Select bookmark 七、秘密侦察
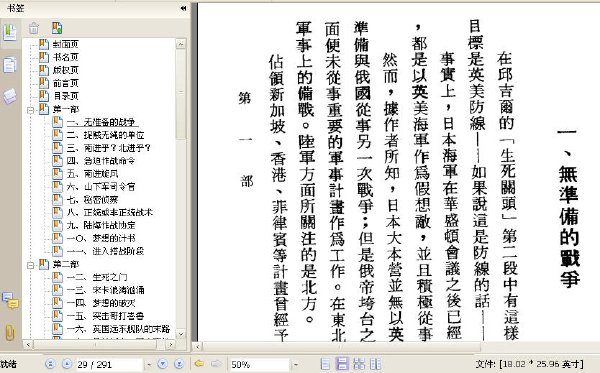The image size is (600, 373). [x=92, y=200]
